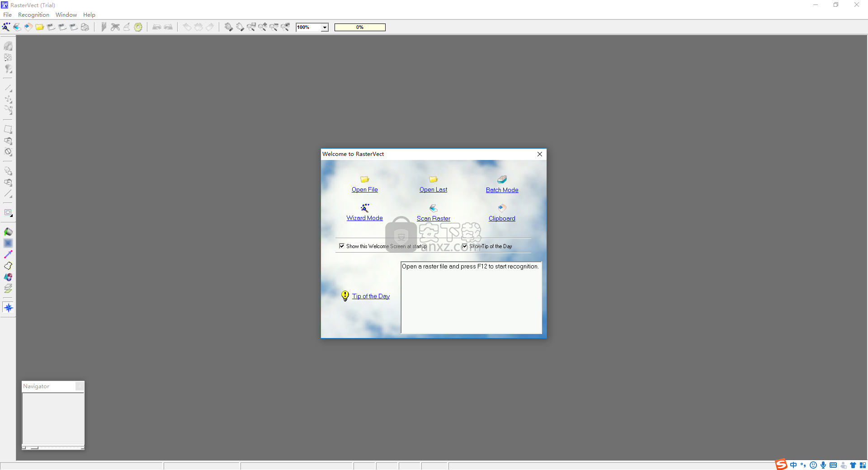Click the Sogou S input method icon
Image resolution: width=868 pixels, height=470 pixels.
tap(781, 465)
